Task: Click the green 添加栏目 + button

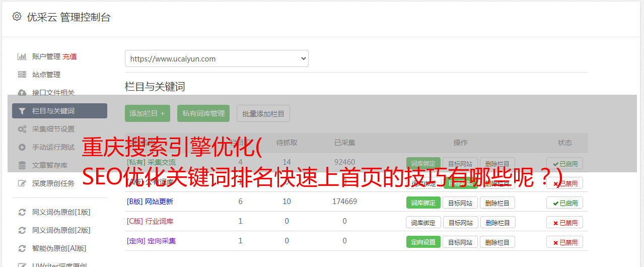Action: pos(148,113)
